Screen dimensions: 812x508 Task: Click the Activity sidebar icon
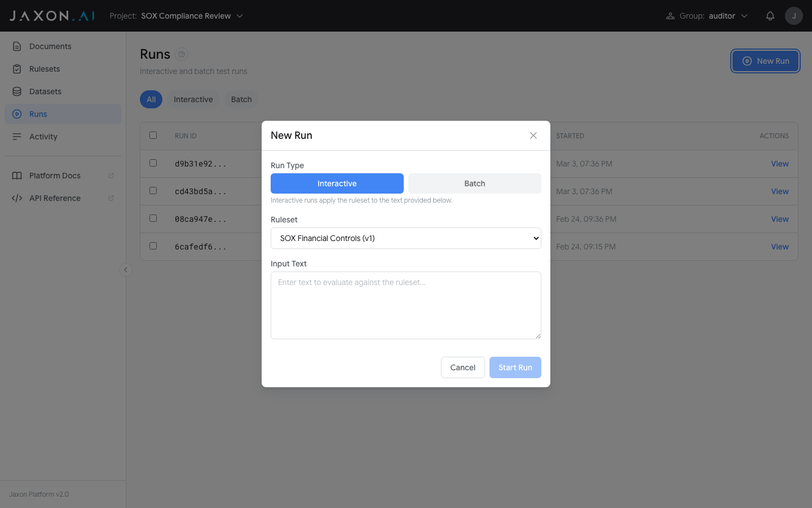click(17, 136)
